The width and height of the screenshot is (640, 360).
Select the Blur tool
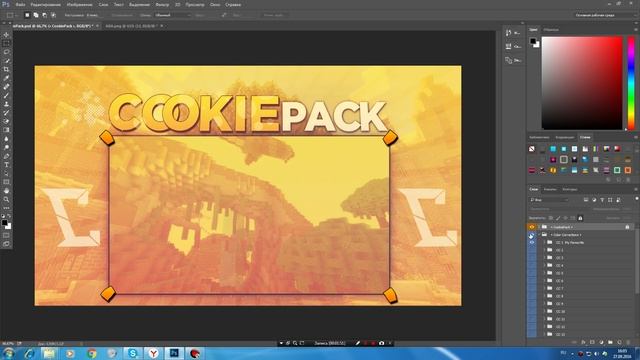click(x=6, y=139)
